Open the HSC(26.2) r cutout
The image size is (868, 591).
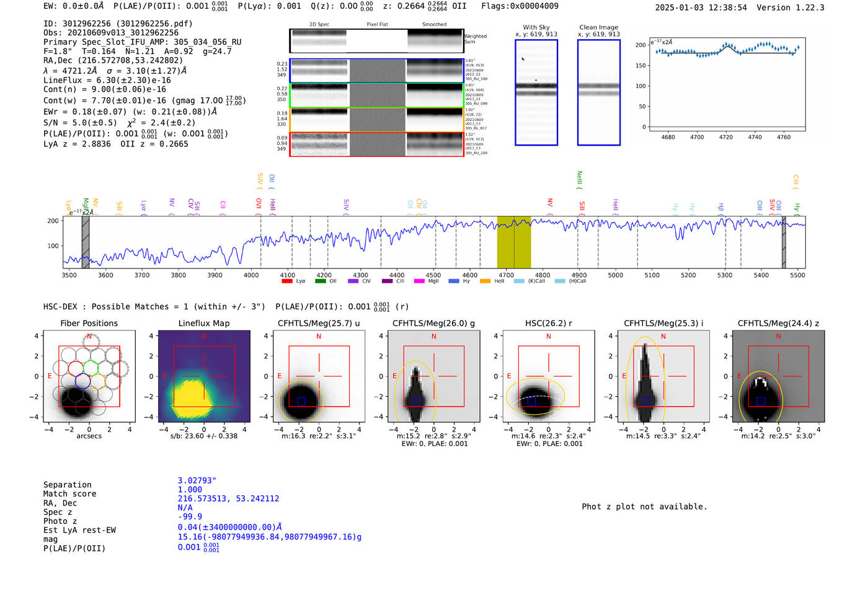tap(549, 376)
